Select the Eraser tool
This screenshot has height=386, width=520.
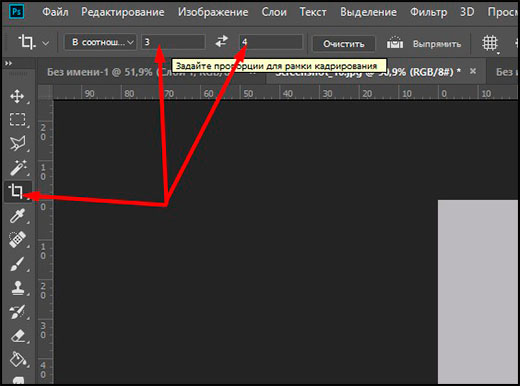coord(17,336)
